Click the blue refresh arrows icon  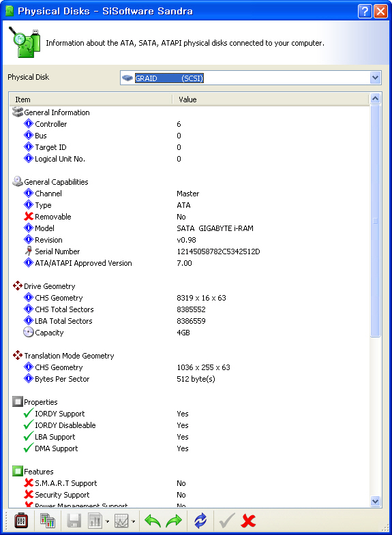(200, 521)
